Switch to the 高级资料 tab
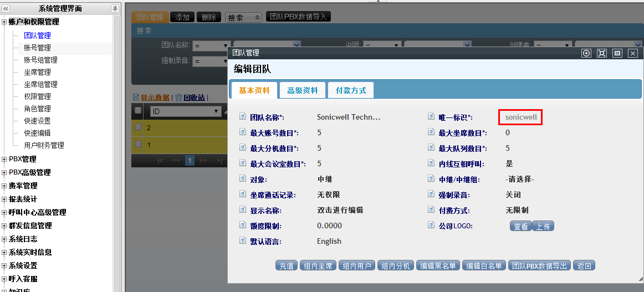Image resolution: width=644 pixels, height=292 pixels. 302,90
